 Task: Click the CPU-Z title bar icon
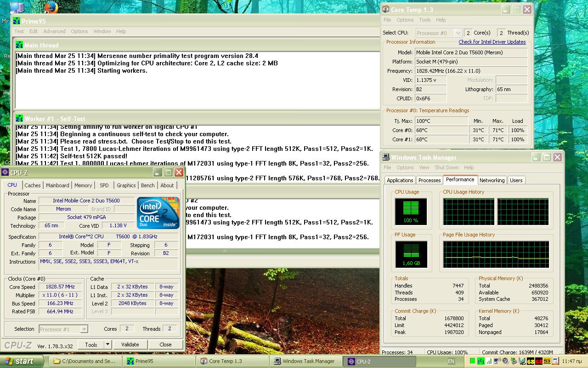click(5, 172)
